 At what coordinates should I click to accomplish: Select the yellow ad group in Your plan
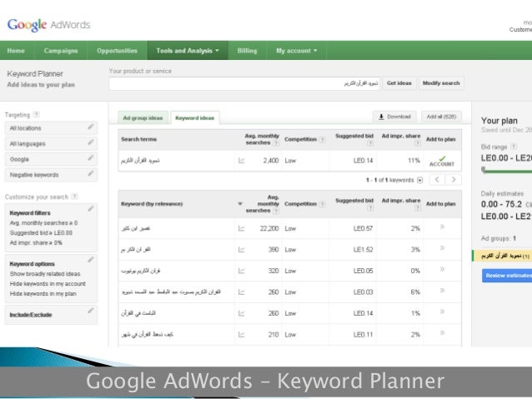point(502,256)
